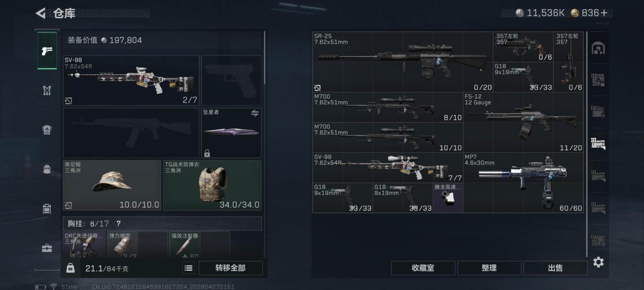This screenshot has height=290, width=644.
Task: Click the plus to add gold currency
Action: tap(604, 13)
